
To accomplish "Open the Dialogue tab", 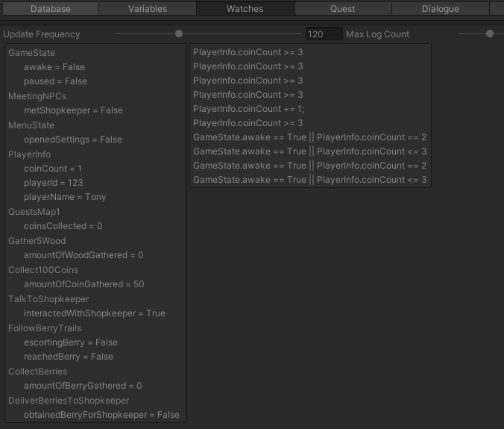I will [441, 9].
